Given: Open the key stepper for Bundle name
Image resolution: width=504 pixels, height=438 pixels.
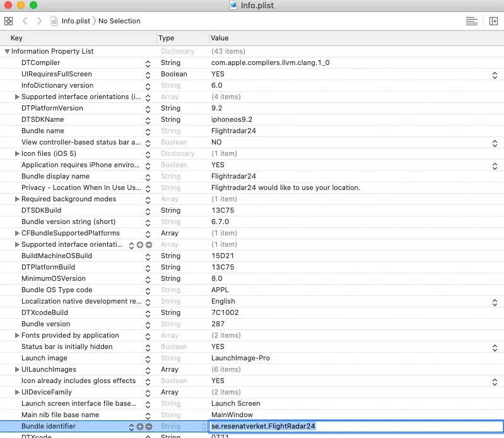Looking at the screenshot, I should pos(148,132).
